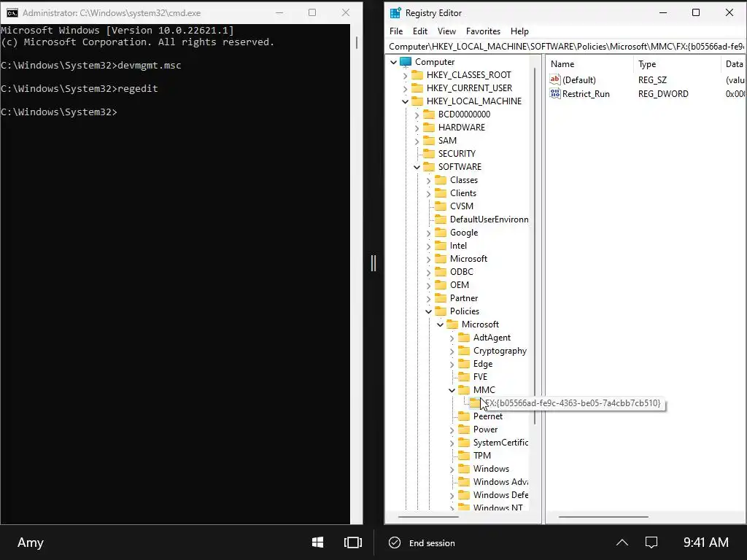Click REG_SZ type of (Default)
The width and height of the screenshot is (747, 560).
coord(652,80)
